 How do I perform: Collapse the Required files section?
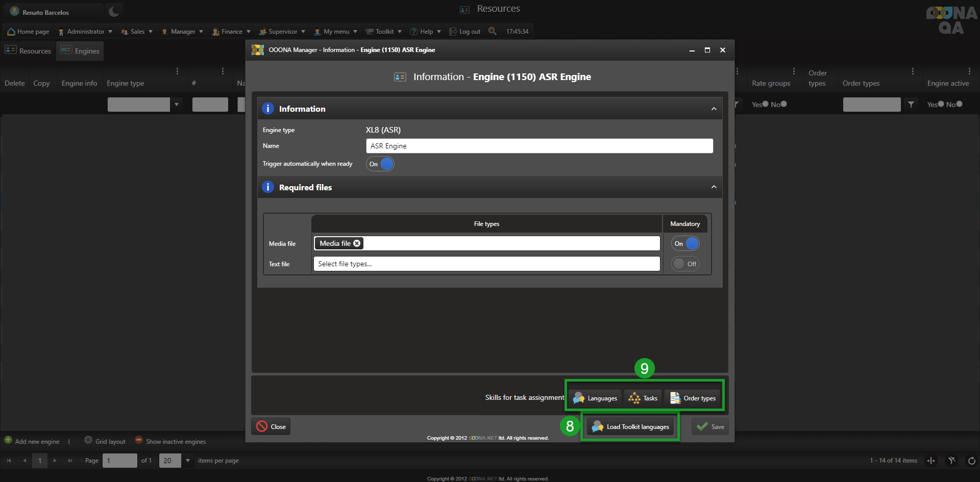(x=714, y=187)
